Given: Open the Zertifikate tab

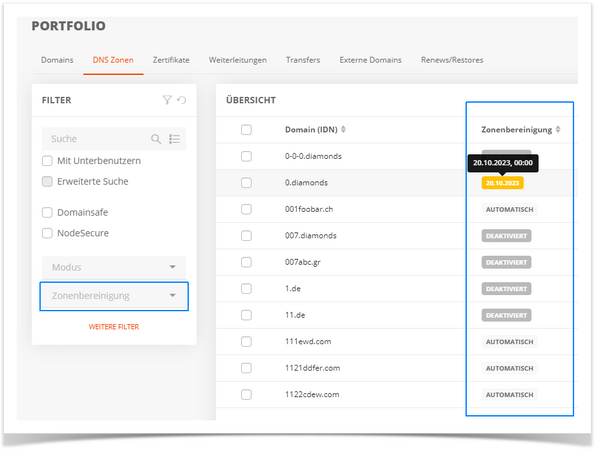Looking at the screenshot, I should pyautogui.click(x=171, y=60).
